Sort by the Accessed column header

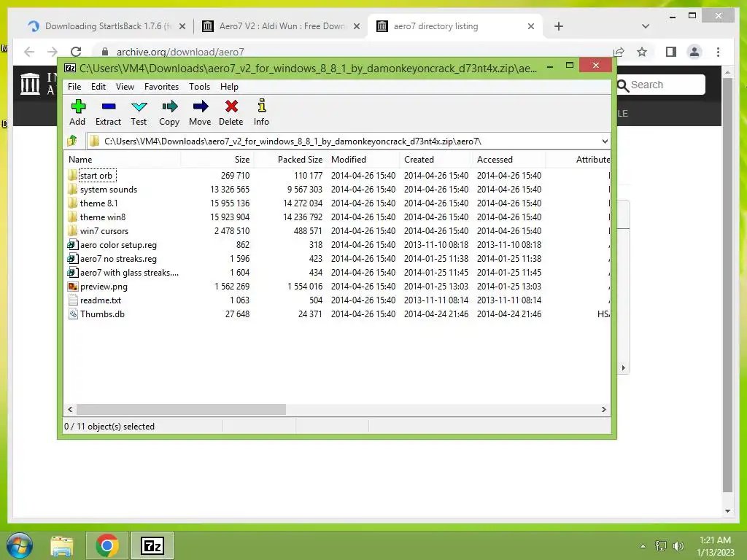point(508,160)
